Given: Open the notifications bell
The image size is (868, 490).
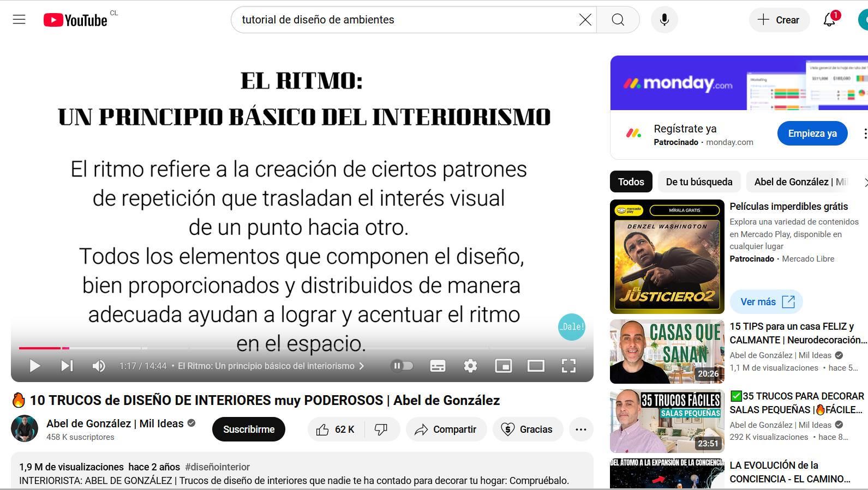Looking at the screenshot, I should (830, 20).
